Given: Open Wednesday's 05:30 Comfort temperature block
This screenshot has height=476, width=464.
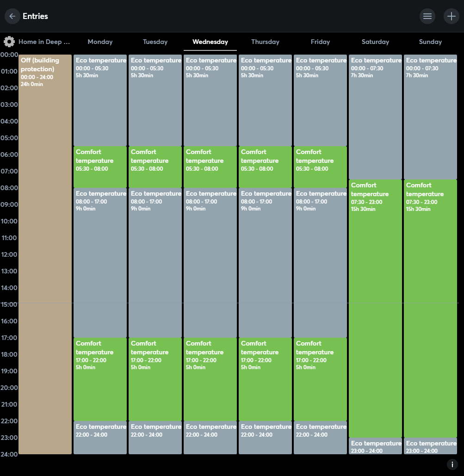Looking at the screenshot, I should 210,167.
